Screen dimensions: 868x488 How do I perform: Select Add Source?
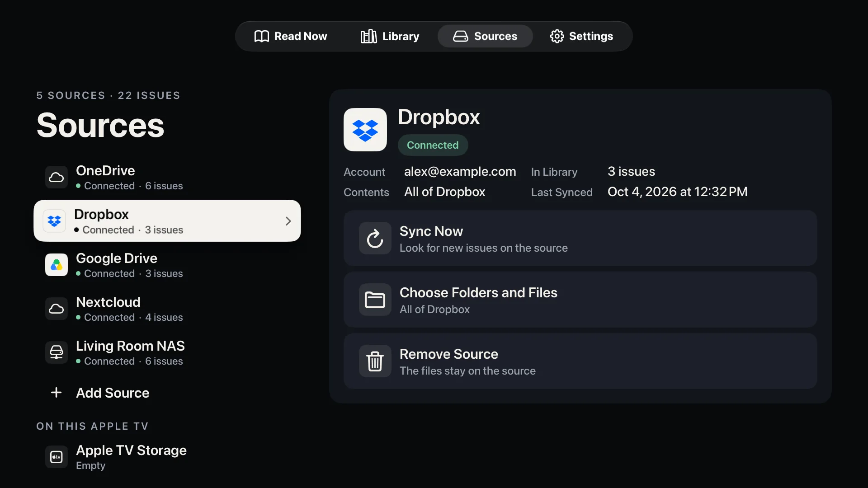tap(167, 393)
